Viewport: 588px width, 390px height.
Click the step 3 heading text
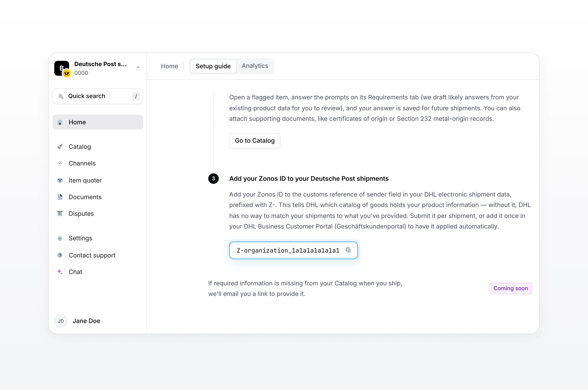[309, 179]
